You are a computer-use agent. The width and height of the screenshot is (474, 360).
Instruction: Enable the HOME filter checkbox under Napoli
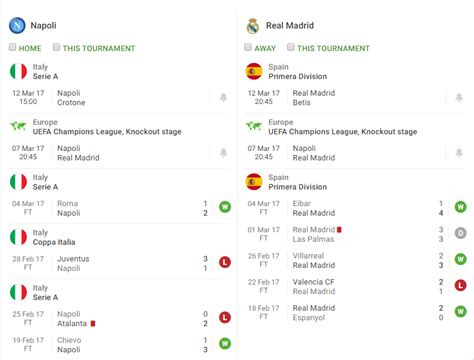click(12, 47)
